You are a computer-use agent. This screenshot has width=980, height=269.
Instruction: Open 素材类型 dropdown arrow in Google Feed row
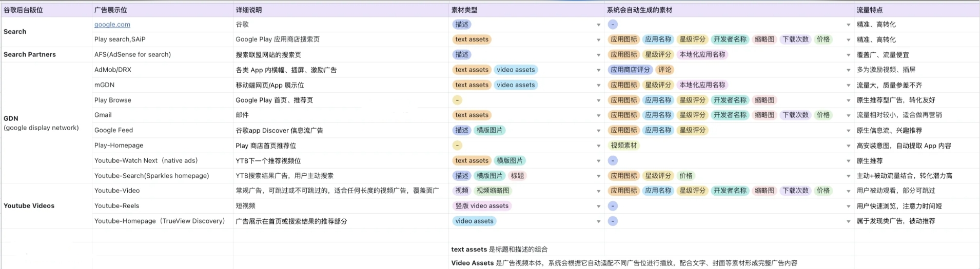[598, 131]
